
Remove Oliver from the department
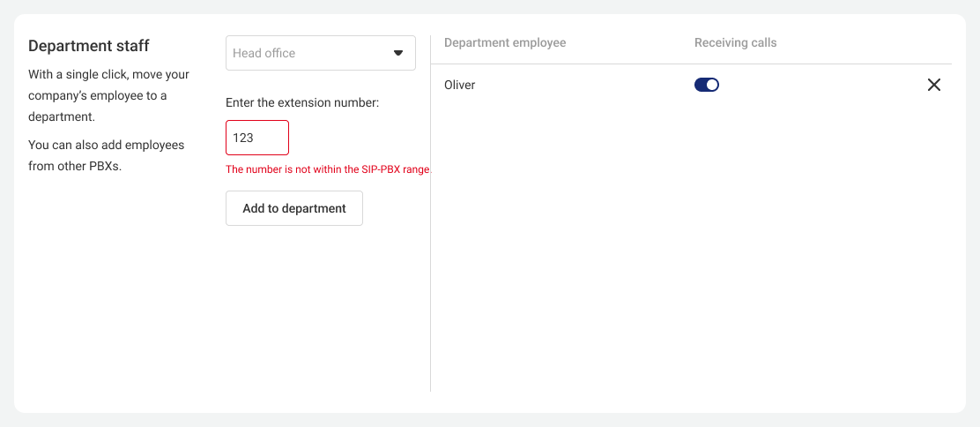click(x=934, y=86)
